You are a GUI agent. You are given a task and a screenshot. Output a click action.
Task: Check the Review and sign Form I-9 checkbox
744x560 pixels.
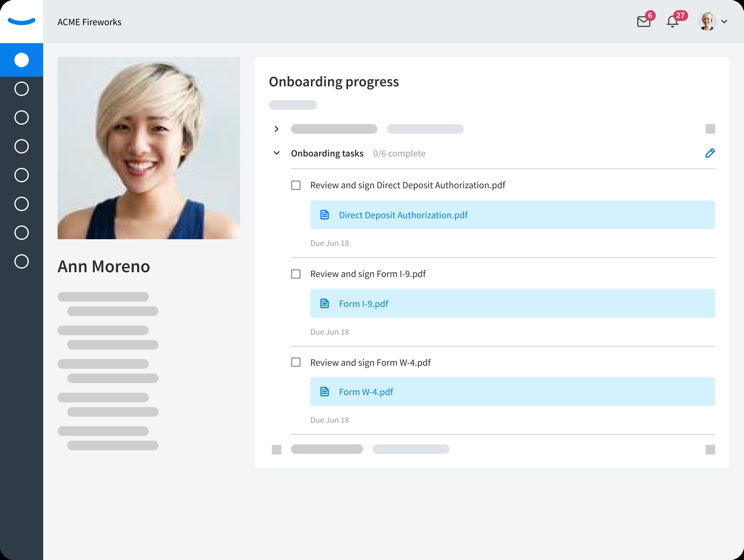pyautogui.click(x=295, y=274)
